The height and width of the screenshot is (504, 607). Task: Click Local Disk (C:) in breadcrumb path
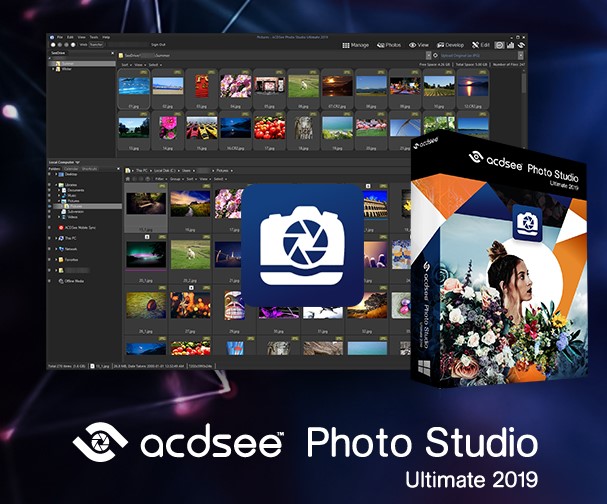pos(165,171)
